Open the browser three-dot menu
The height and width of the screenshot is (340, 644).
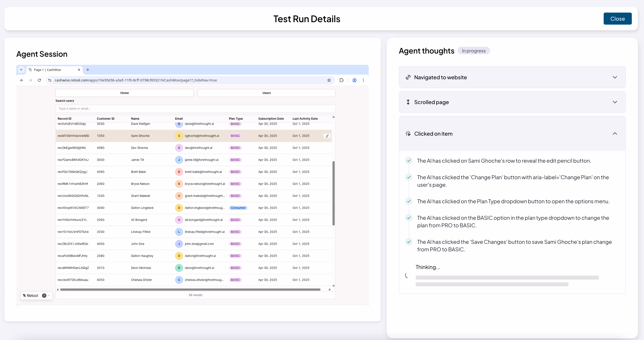(x=363, y=80)
